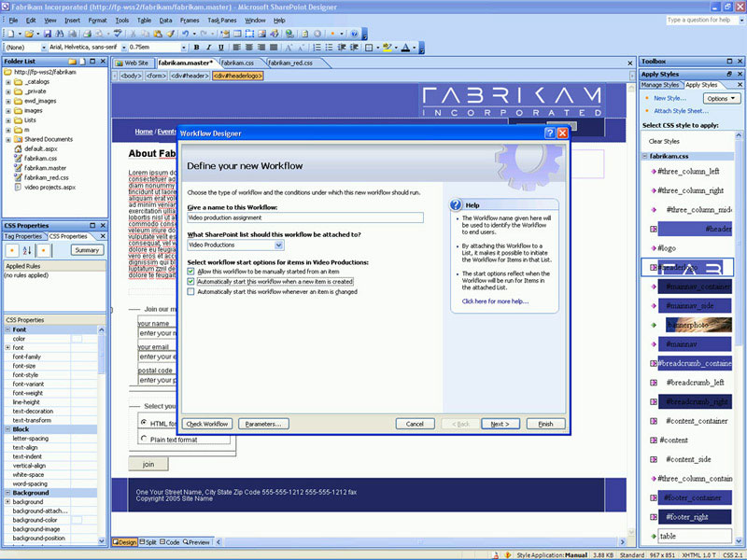Uncheck automatically start when new item created
Image resolution: width=747 pixels, height=560 pixels.
[191, 281]
